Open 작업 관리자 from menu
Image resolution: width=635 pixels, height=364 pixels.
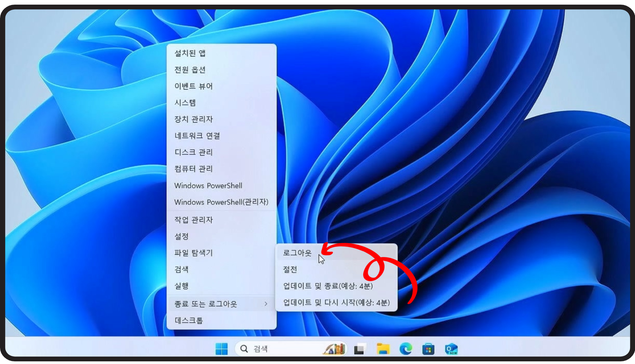point(193,220)
